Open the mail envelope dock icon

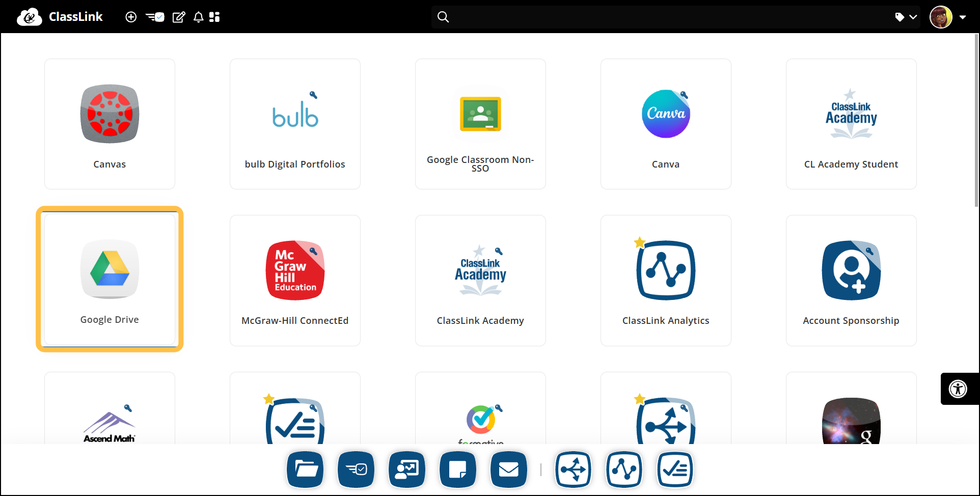click(509, 469)
